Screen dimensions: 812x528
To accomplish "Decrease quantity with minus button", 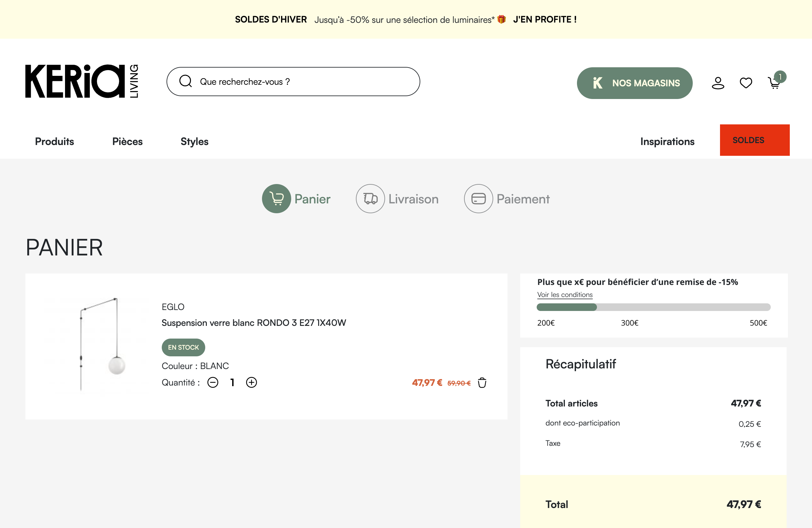I will point(213,382).
